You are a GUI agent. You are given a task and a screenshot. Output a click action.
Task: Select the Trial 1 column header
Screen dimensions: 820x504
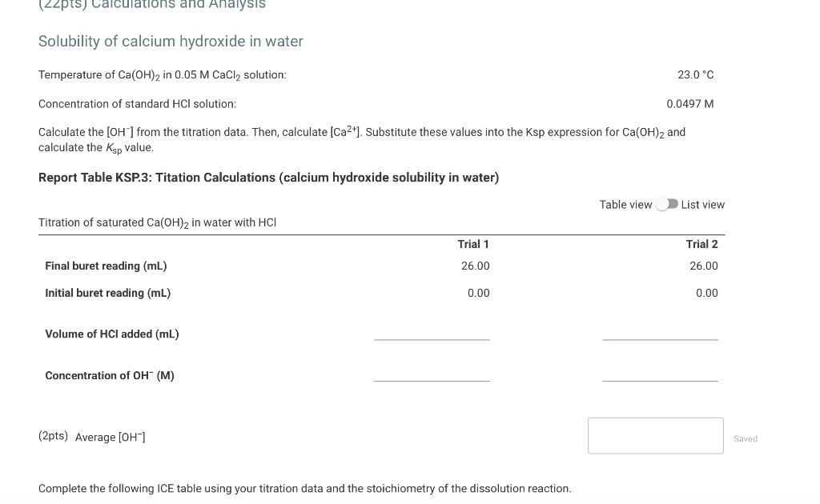474,244
